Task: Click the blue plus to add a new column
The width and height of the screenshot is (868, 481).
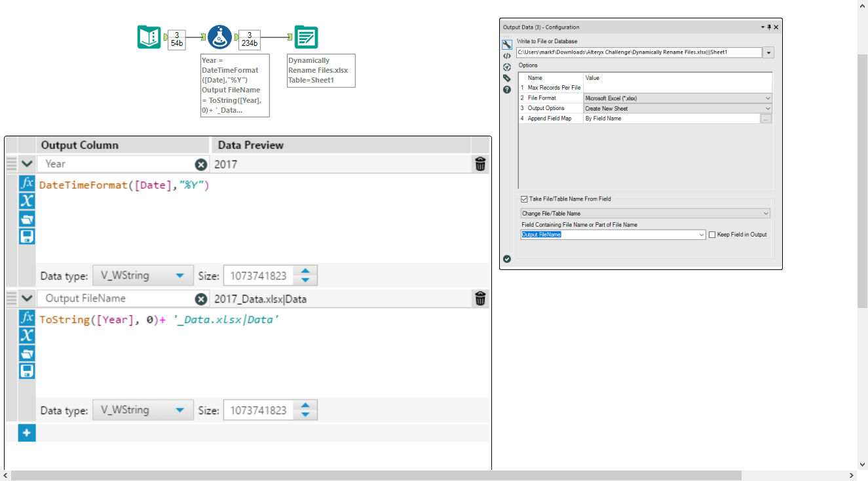Action: tap(26, 433)
